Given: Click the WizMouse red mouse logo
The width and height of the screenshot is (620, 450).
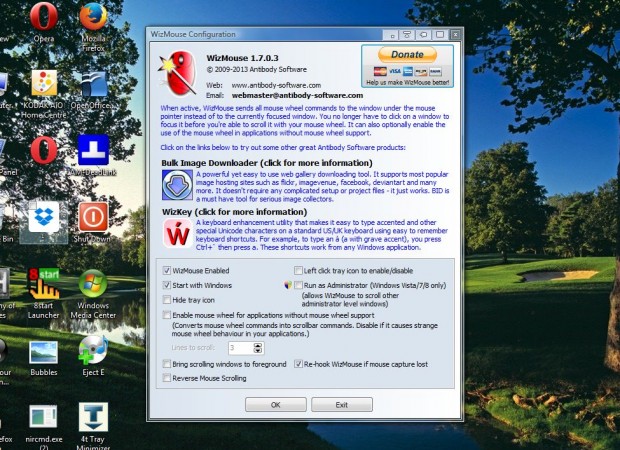Looking at the screenshot, I should coord(178,74).
